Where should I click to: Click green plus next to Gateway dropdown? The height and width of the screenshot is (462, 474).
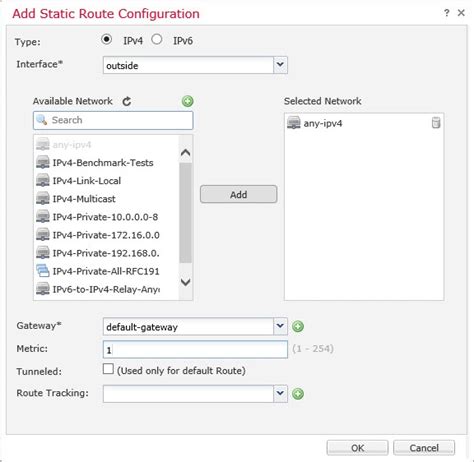pos(298,326)
